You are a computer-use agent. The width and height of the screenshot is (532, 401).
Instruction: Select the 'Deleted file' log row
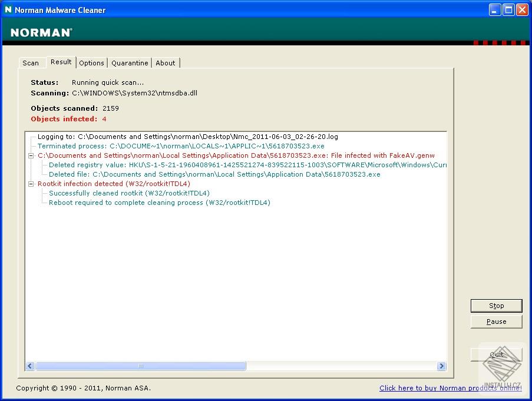pos(214,174)
